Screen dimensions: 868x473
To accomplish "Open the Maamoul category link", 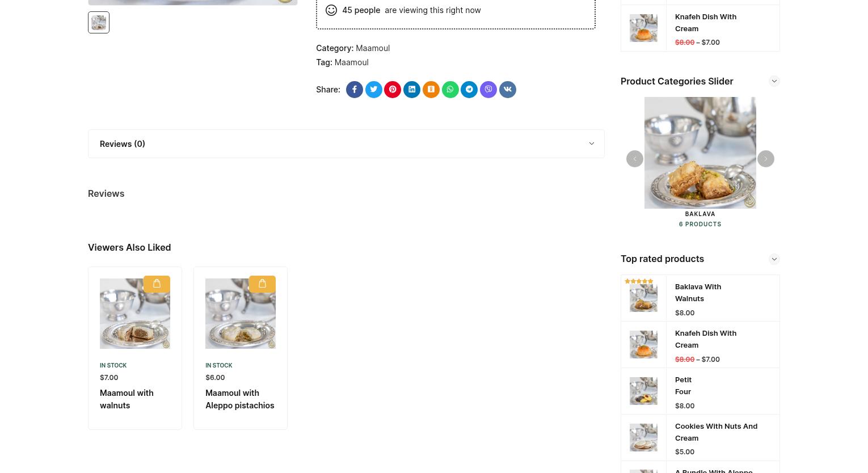I will tap(373, 48).
